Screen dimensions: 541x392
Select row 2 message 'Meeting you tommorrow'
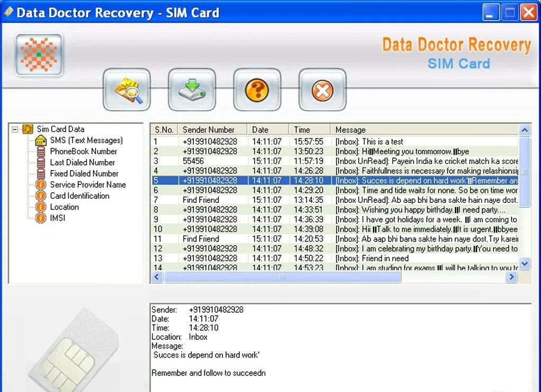(x=334, y=151)
